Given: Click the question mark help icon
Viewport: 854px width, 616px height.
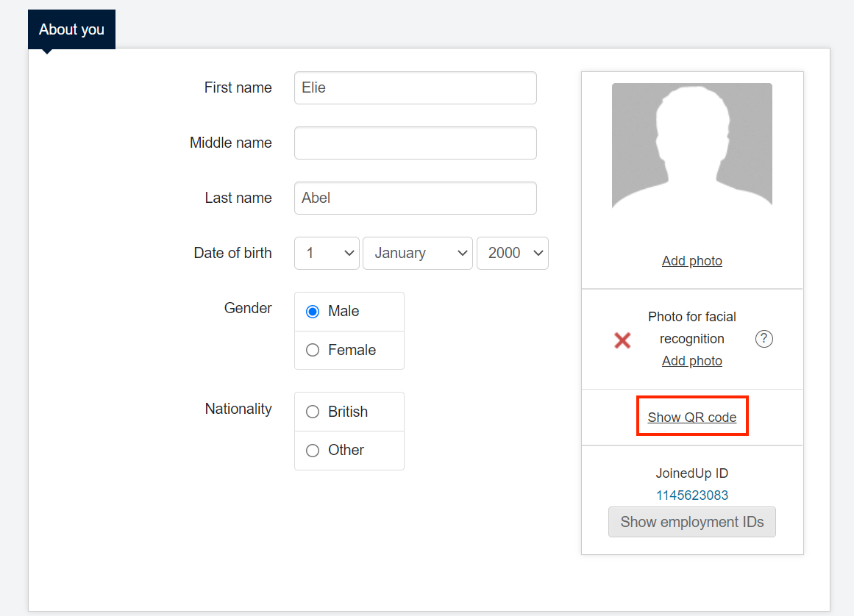Looking at the screenshot, I should (764, 339).
